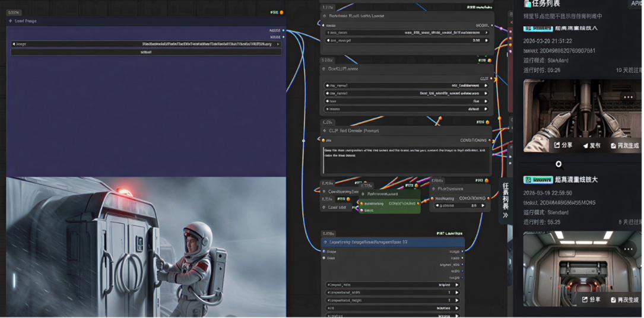Switch to the API tab at top right
The image size is (644, 318).
(x=635, y=4)
